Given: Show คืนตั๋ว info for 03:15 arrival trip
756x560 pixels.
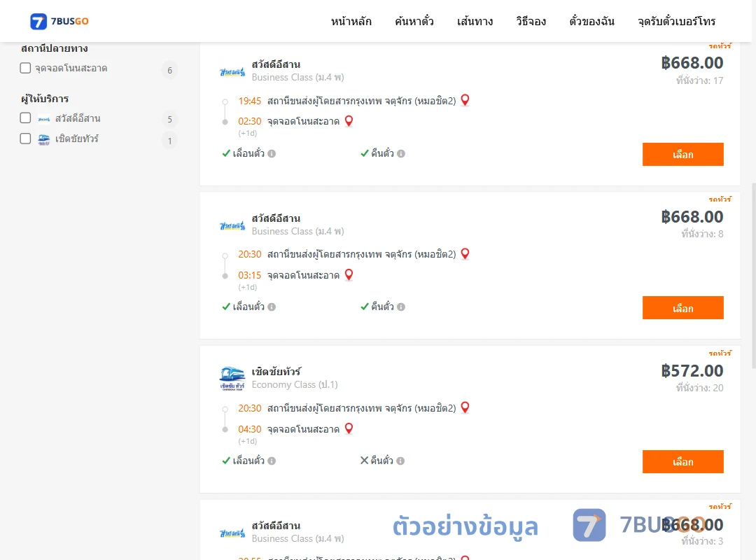Looking at the screenshot, I should 401,307.
